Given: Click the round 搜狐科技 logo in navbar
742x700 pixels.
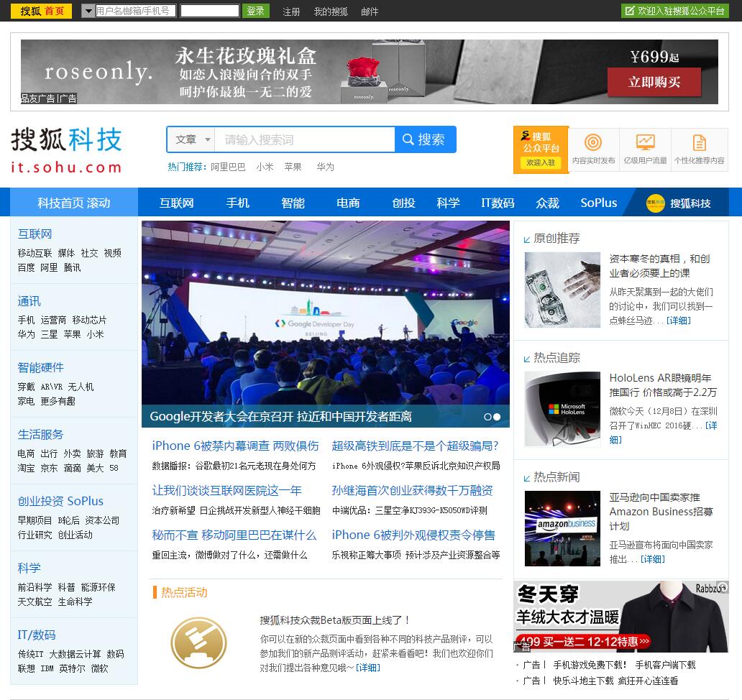Looking at the screenshot, I should [656, 203].
